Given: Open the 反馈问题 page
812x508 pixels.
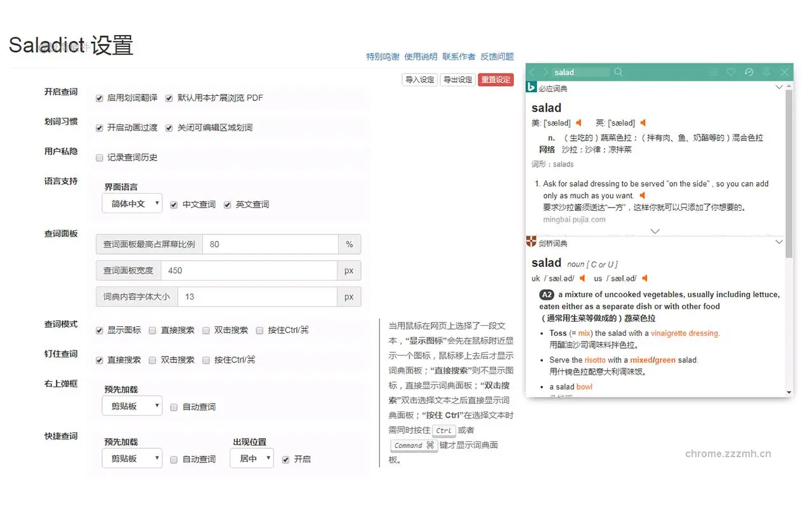Looking at the screenshot, I should 497,57.
